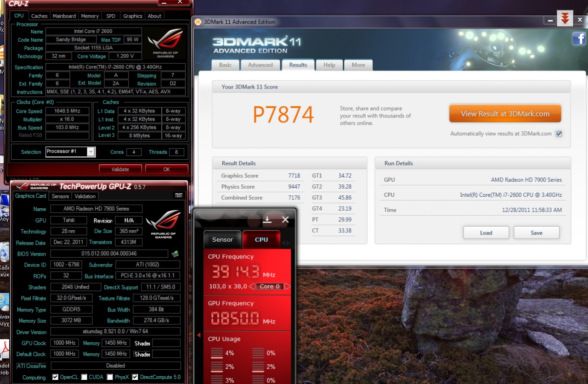Open the Validation tab in GPU-Z
Image resolution: width=588 pixels, height=384 pixels.
point(85,196)
